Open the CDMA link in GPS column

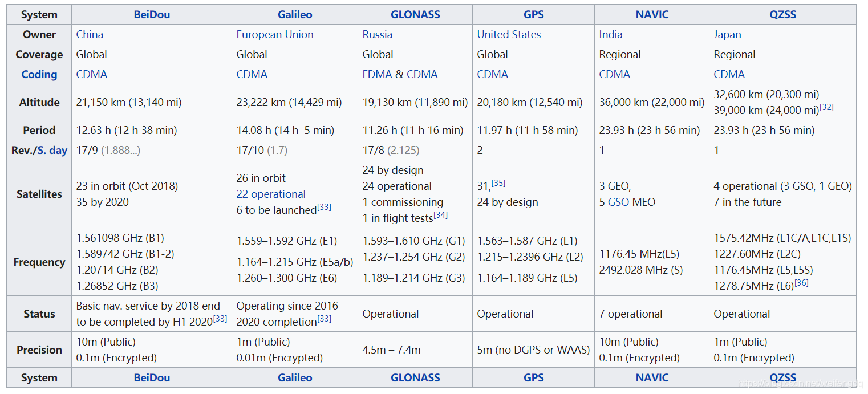pyautogui.click(x=493, y=74)
